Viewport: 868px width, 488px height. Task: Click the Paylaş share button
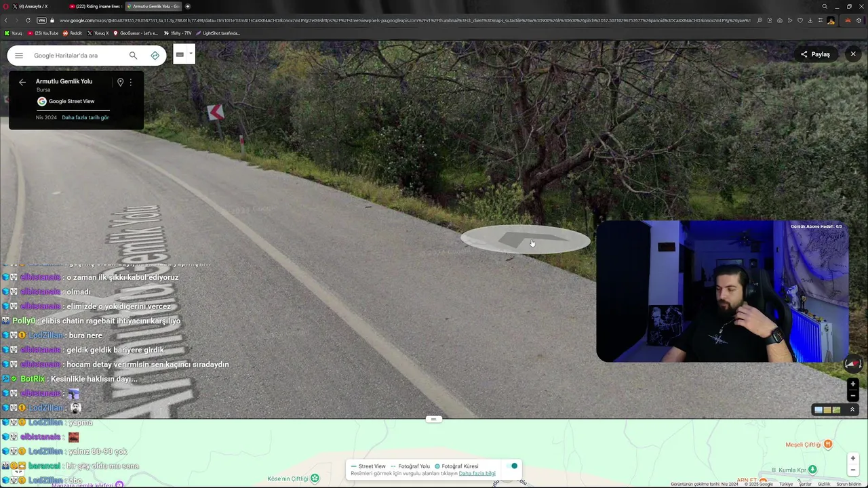tap(815, 54)
